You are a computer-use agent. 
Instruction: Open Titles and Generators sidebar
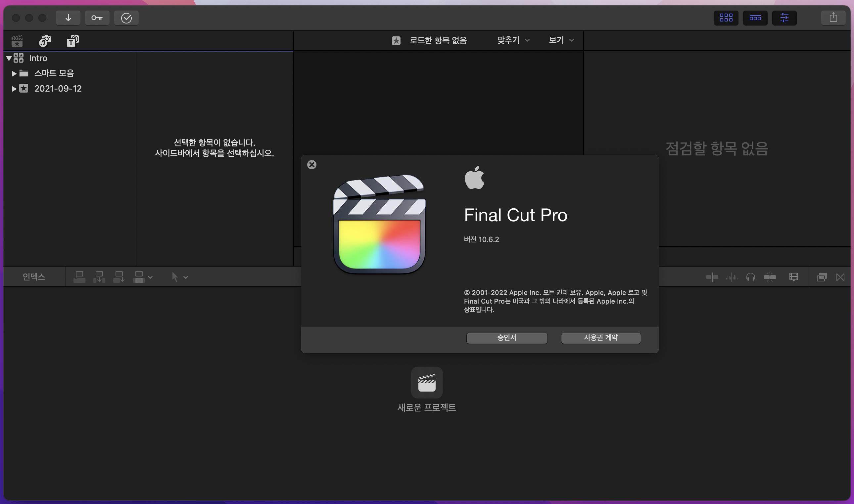click(x=72, y=41)
